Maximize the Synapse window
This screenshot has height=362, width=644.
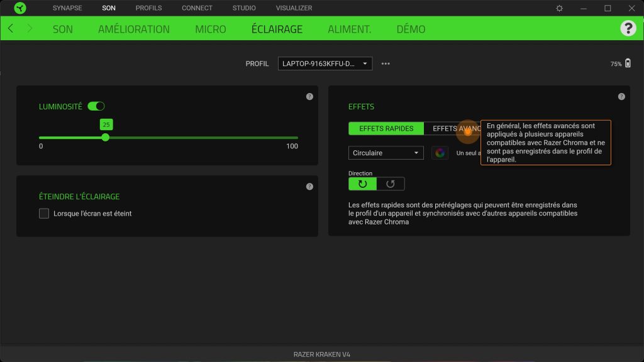click(x=608, y=8)
